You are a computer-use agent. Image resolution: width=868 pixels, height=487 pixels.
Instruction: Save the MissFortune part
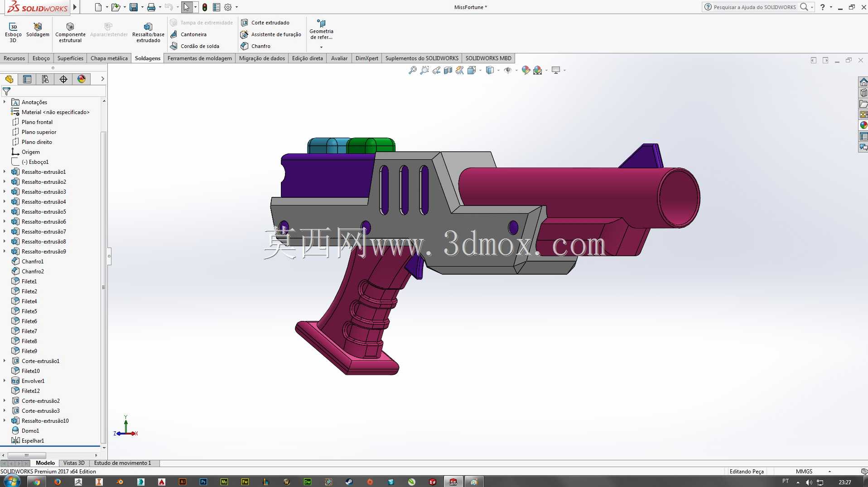[134, 7]
